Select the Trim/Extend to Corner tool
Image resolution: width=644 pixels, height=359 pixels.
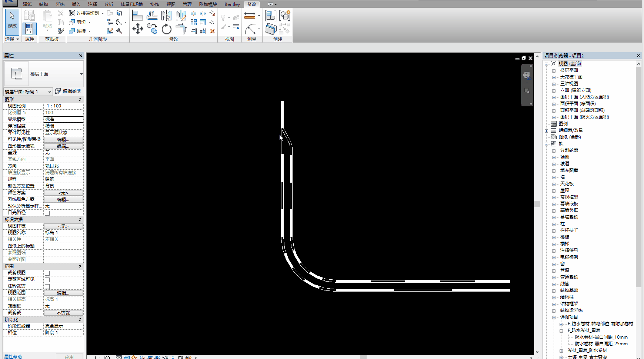point(181,29)
